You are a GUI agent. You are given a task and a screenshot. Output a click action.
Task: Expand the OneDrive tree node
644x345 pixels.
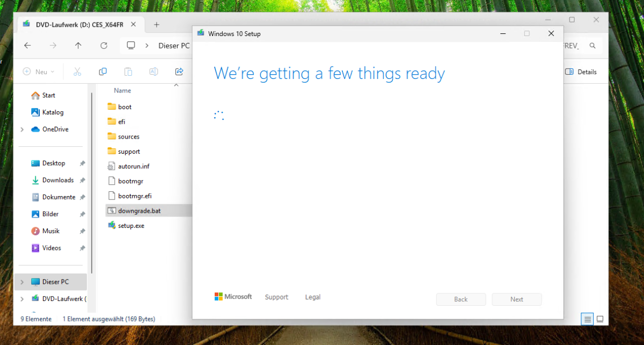click(22, 130)
